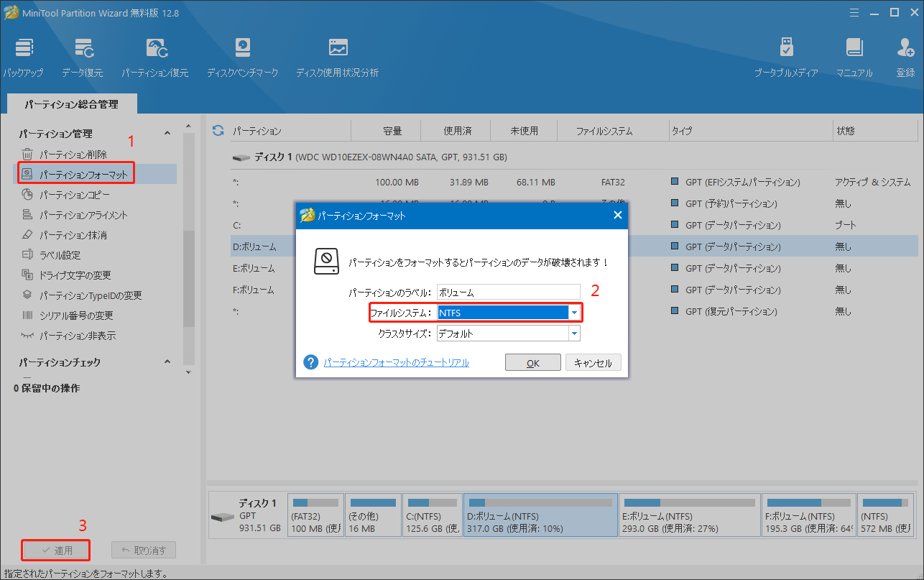The height and width of the screenshot is (580, 924).
Task: Launch Partition Recovery (パーティション復元)
Action: click(155, 48)
